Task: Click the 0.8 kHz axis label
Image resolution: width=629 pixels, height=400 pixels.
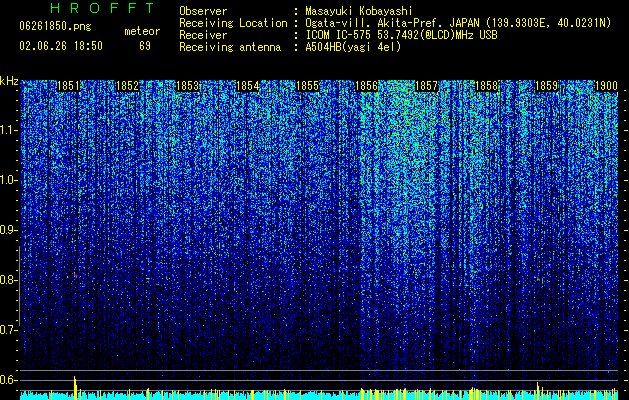Action: click(9, 280)
